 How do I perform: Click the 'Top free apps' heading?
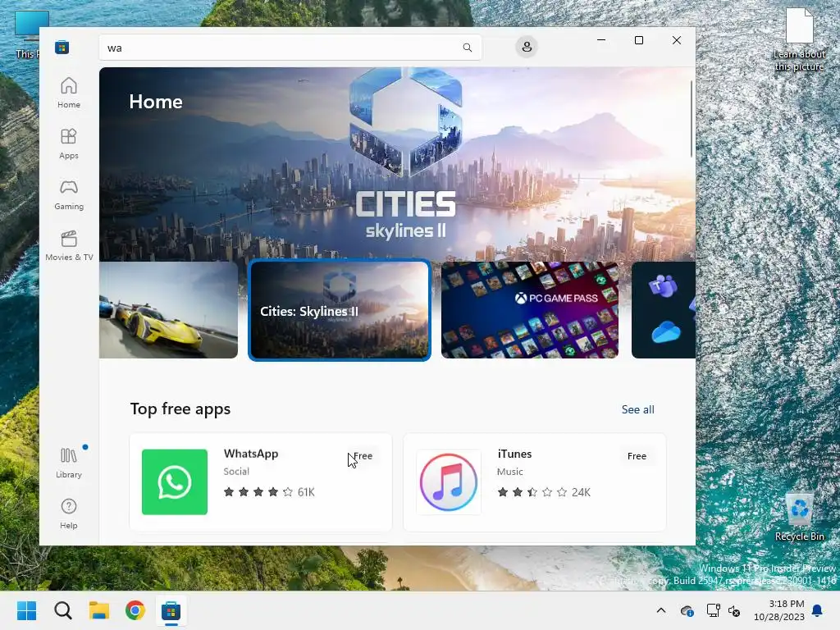point(180,409)
